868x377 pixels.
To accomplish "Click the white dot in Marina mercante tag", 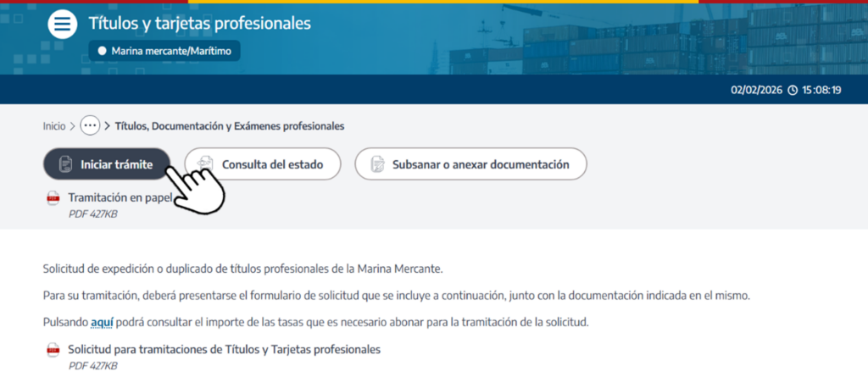I will 103,51.
